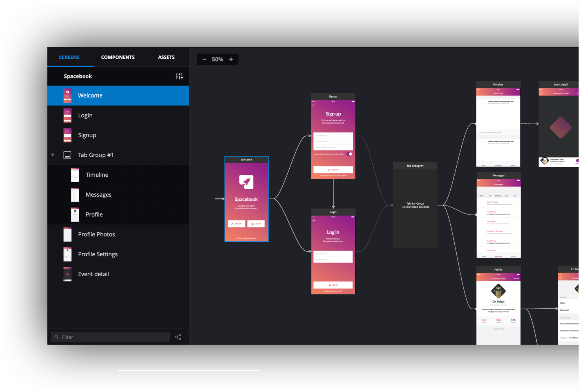Collapse the Tab Group #1 disclosure triangle

coord(52,155)
